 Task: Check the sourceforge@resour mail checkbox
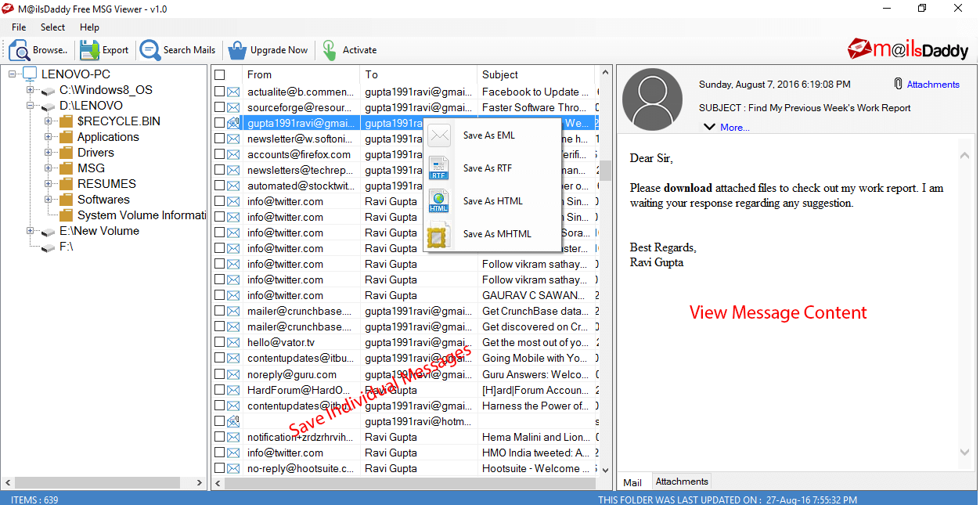(x=220, y=107)
